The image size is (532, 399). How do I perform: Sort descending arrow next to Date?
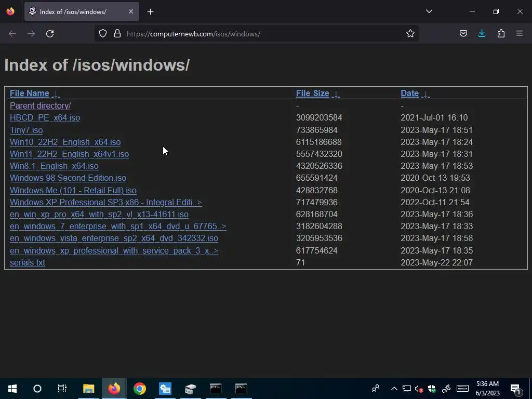point(425,94)
